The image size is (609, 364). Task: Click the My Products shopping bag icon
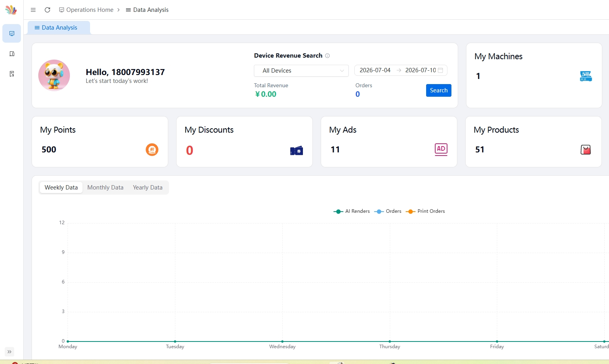coord(586,150)
